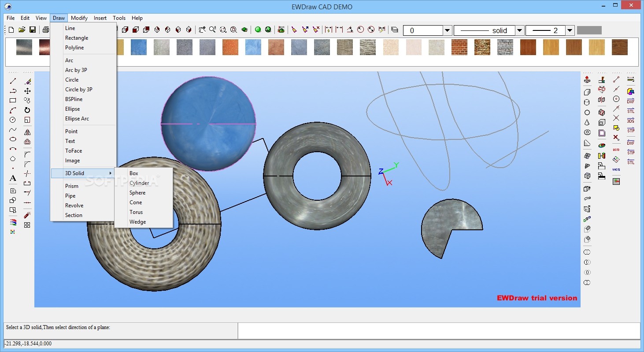Screen dimensions: 644x352
Task: Pick the dark walnut wood texture at far right
Action: (620, 47)
